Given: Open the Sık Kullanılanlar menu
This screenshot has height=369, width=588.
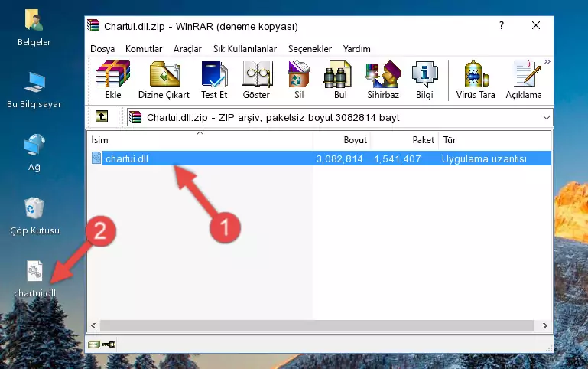Looking at the screenshot, I should [x=245, y=49].
